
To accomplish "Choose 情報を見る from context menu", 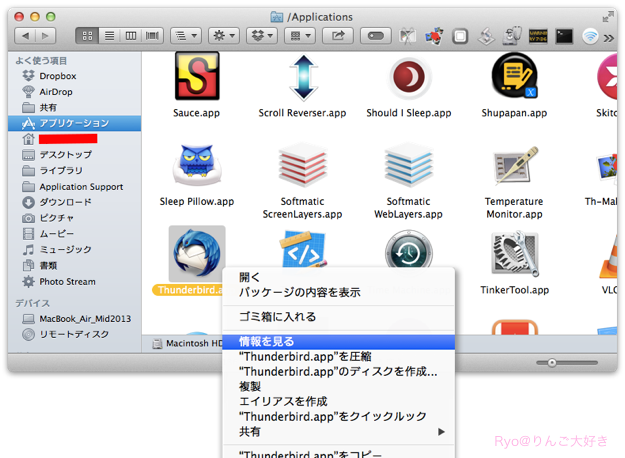I will point(338,342).
